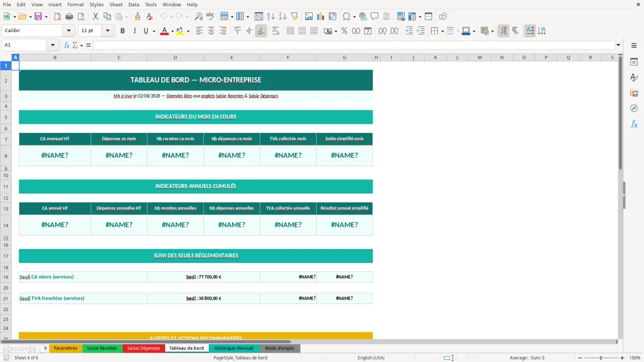The width and height of the screenshot is (644, 362).
Task: Align cell text to the left
Action: tap(199, 31)
